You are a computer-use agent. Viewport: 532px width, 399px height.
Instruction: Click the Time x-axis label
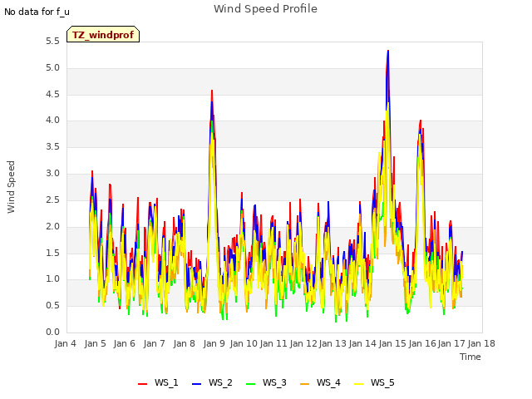point(470,357)
